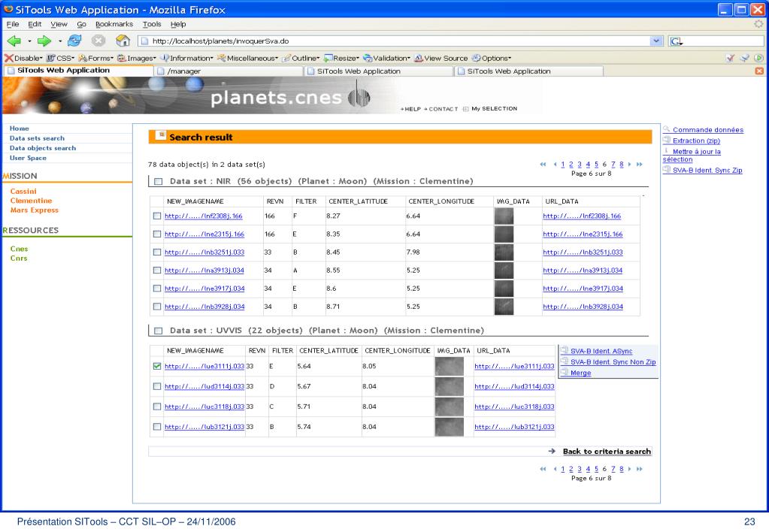Go to page 3 in top pager
This screenshot has width=769, height=532.
[580, 165]
